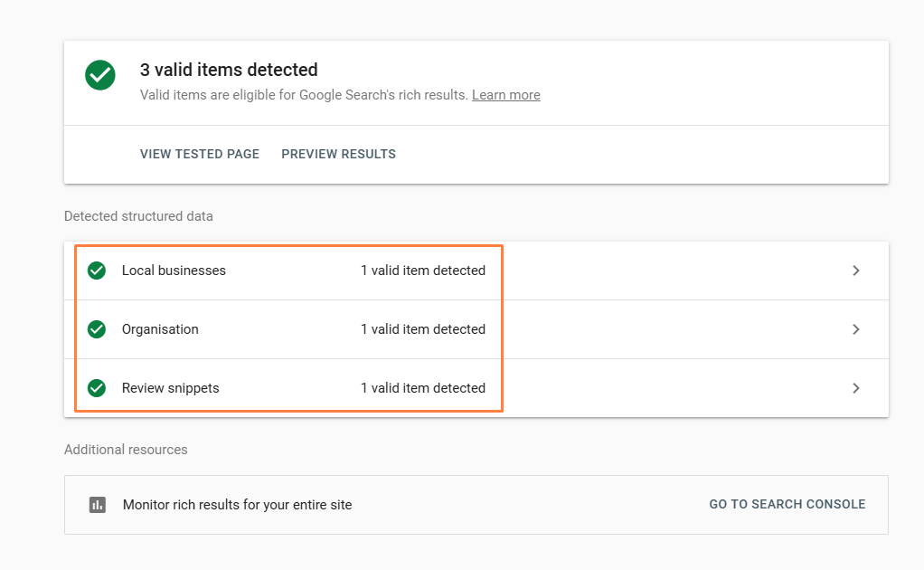Click the bar chart icon under Additional resources

pyautogui.click(x=98, y=505)
